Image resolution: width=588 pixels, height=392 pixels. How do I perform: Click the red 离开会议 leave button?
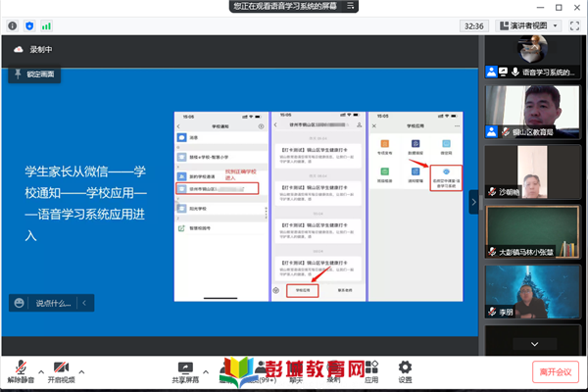[556, 371]
